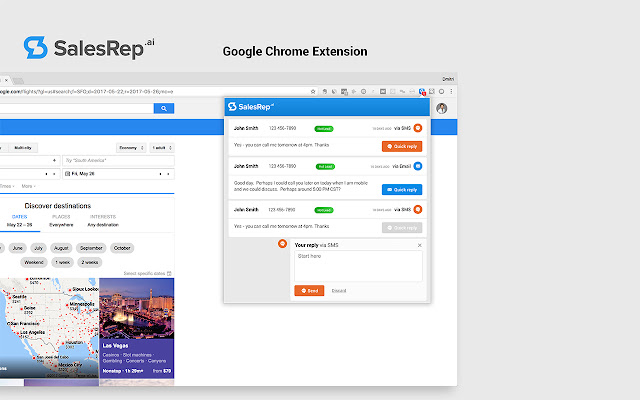Screen dimensions: 640x400
Task: Click the blue Quick reply button
Action: coord(402,189)
